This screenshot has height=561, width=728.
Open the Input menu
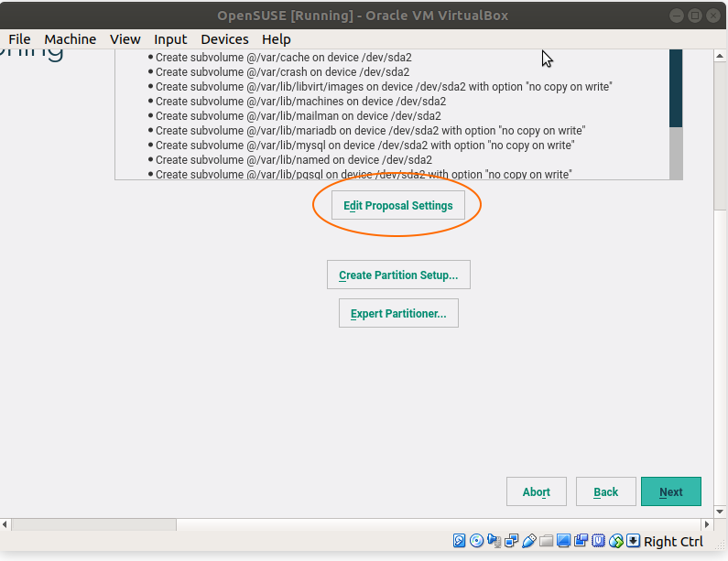(x=170, y=39)
